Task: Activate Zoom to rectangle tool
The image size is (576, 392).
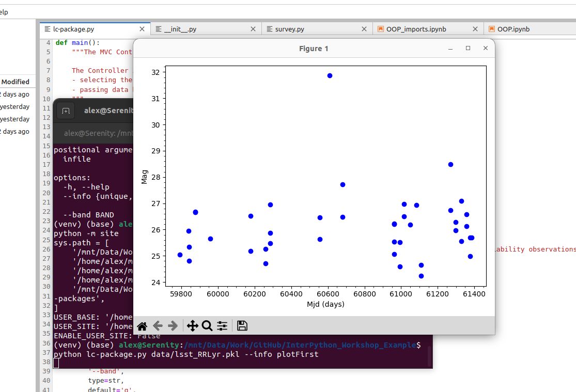Action: click(207, 326)
